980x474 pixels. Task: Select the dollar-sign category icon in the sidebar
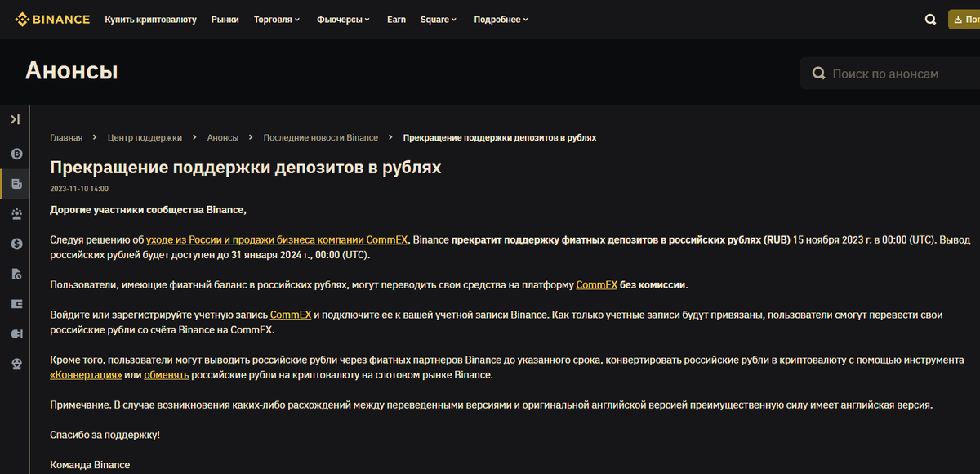click(16, 243)
